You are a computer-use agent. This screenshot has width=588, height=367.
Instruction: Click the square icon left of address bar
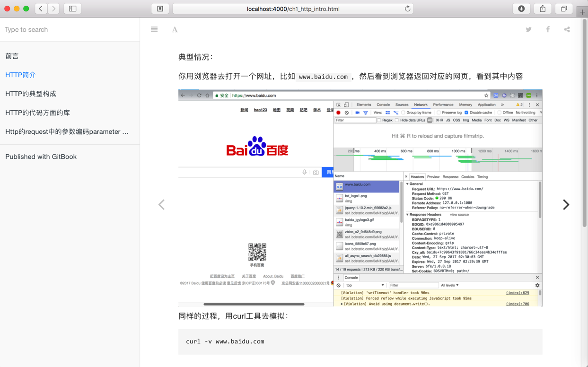point(160,9)
